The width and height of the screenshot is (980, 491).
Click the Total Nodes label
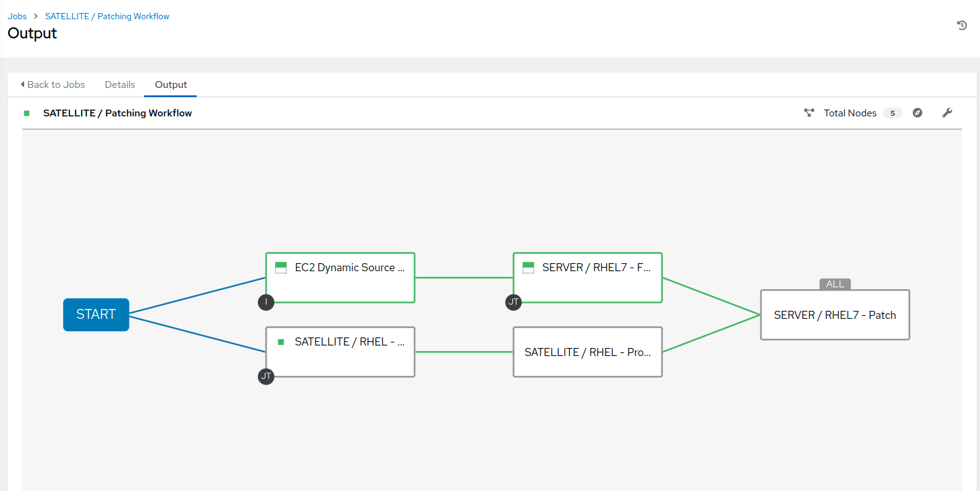850,113
